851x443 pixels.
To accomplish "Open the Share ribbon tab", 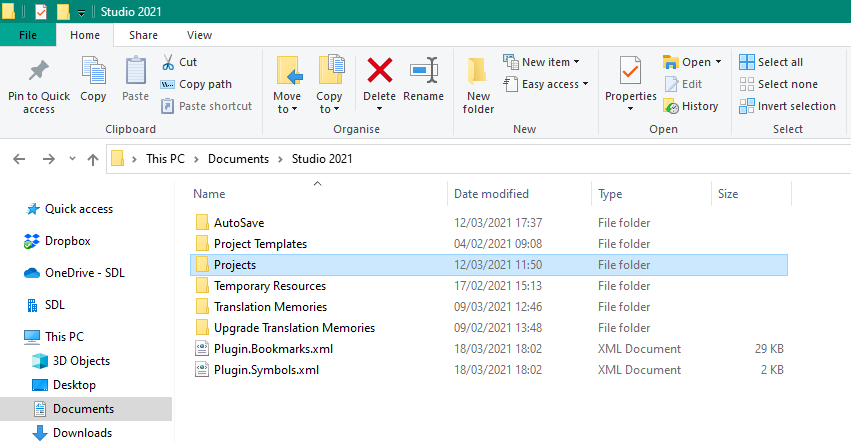I will coord(143,35).
